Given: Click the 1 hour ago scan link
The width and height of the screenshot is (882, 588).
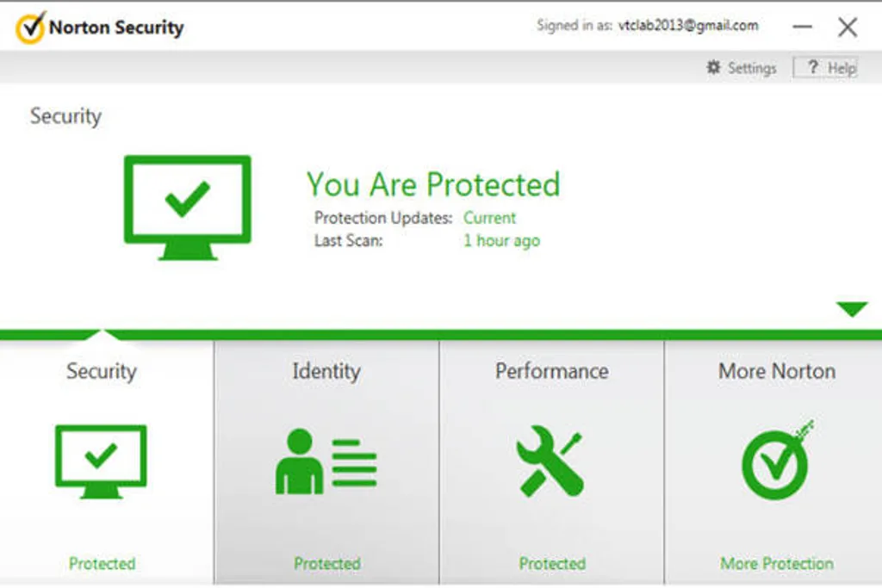Looking at the screenshot, I should pos(501,240).
